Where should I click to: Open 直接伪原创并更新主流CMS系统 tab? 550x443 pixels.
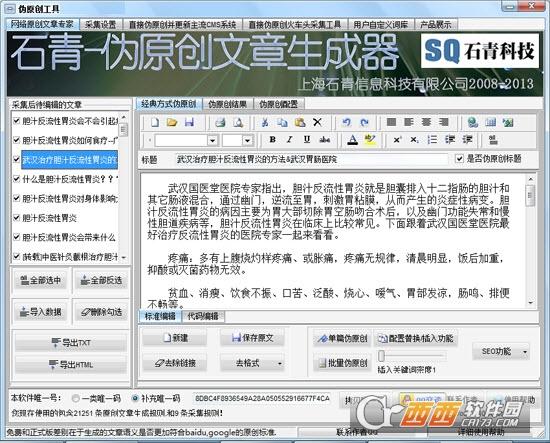(x=182, y=25)
